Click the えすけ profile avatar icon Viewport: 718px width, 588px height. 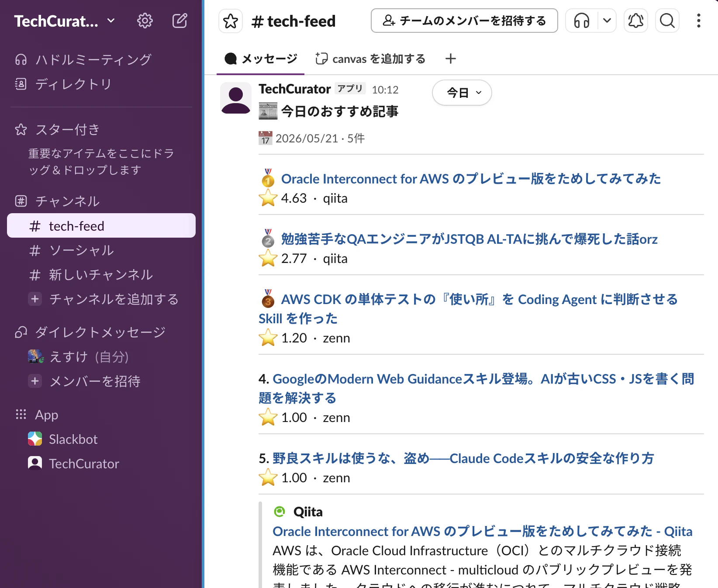36,356
